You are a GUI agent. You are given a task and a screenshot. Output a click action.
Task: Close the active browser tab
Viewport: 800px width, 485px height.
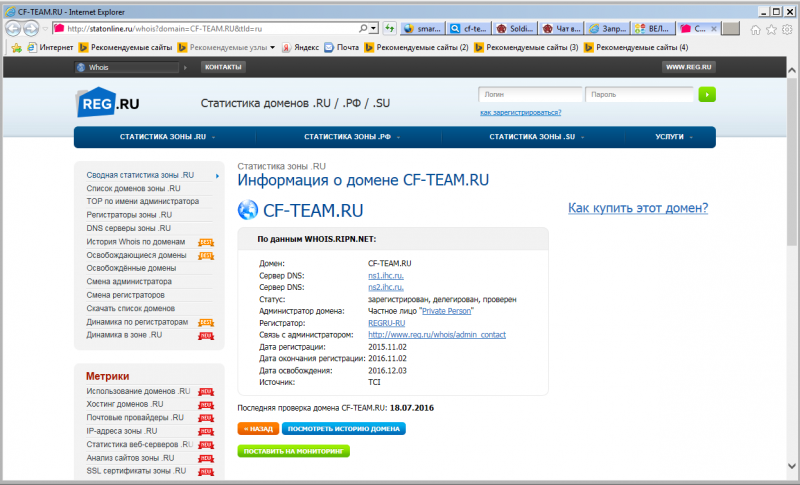[x=714, y=29]
